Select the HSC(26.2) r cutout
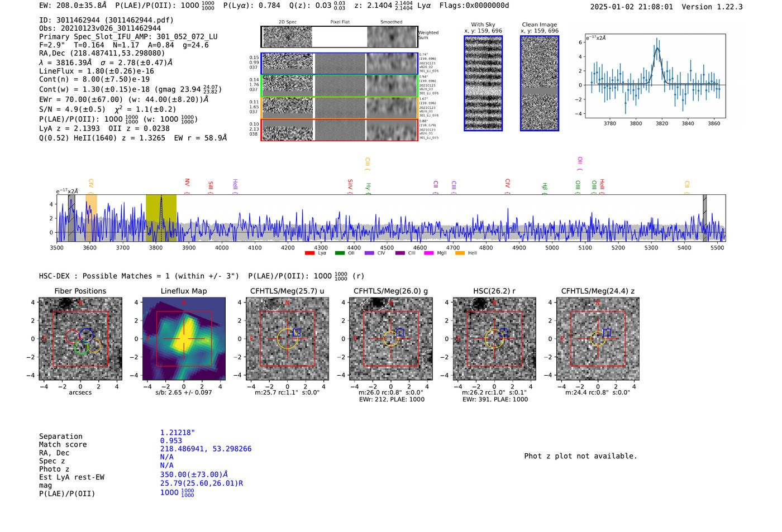Viewport: 782px width, 532px height. (494, 339)
